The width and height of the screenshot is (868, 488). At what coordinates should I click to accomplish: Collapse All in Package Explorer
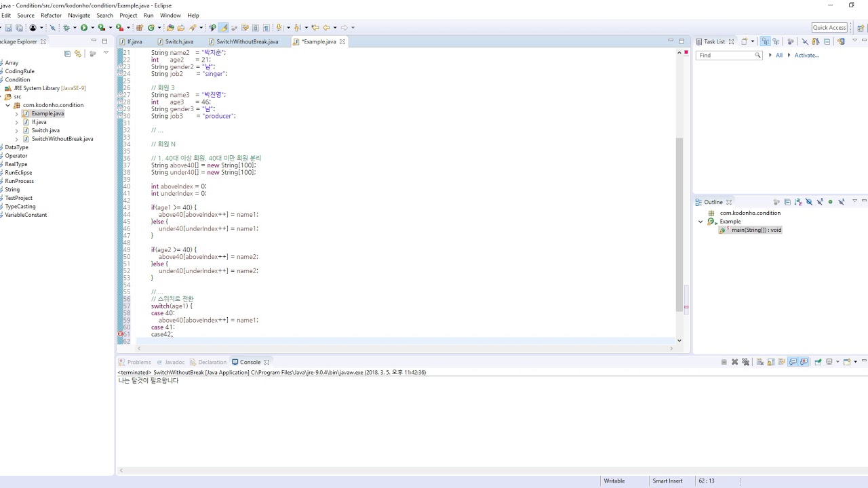(x=67, y=54)
